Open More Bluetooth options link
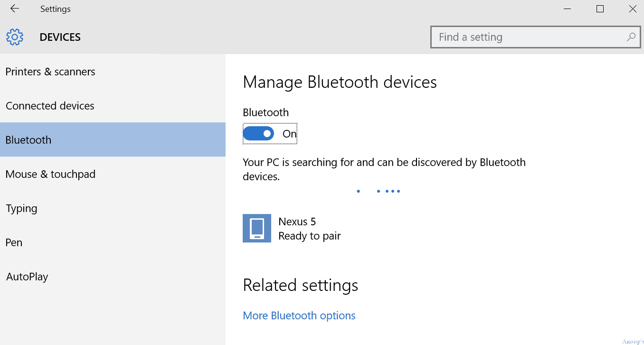644x345 pixels. [299, 316]
